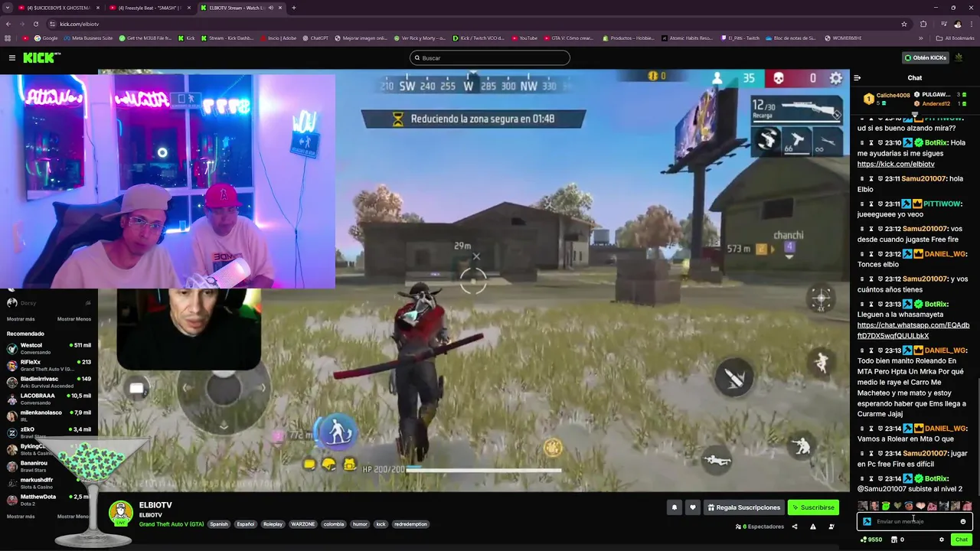This screenshot has height=551, width=980.
Task: Report the stream with warning icon
Action: pyautogui.click(x=813, y=527)
